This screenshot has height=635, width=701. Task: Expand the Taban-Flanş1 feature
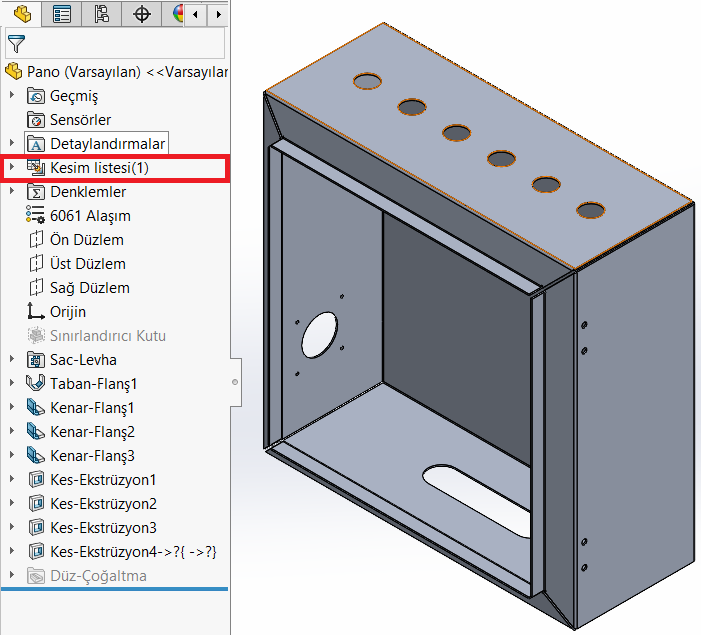(x=12, y=384)
